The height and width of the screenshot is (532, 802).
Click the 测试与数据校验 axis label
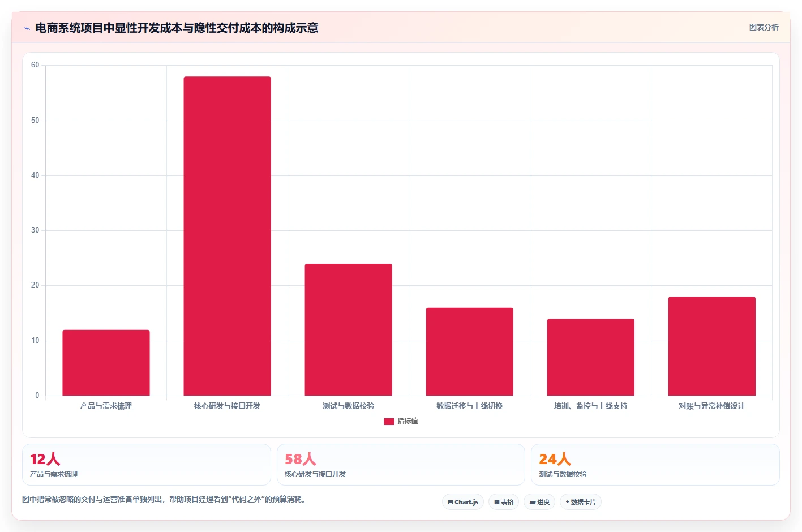coord(348,406)
